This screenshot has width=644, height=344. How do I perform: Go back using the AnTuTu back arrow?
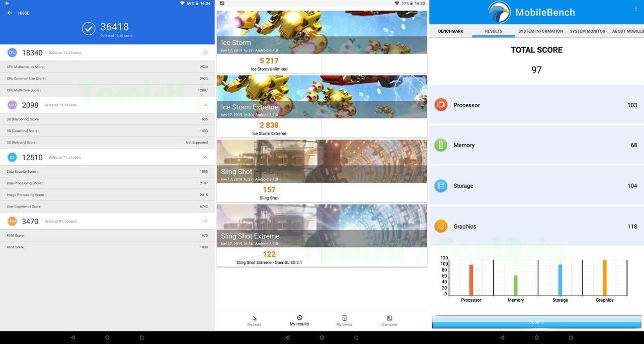[10, 13]
